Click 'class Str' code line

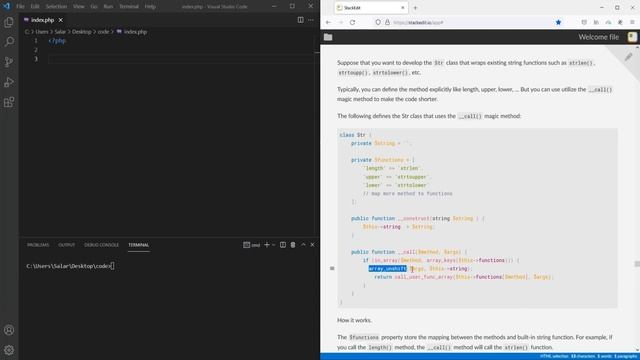pyautogui.click(x=356, y=135)
